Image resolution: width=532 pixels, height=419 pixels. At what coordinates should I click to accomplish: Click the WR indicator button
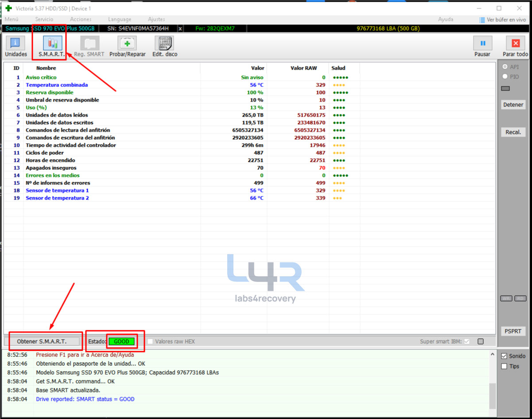point(506,298)
